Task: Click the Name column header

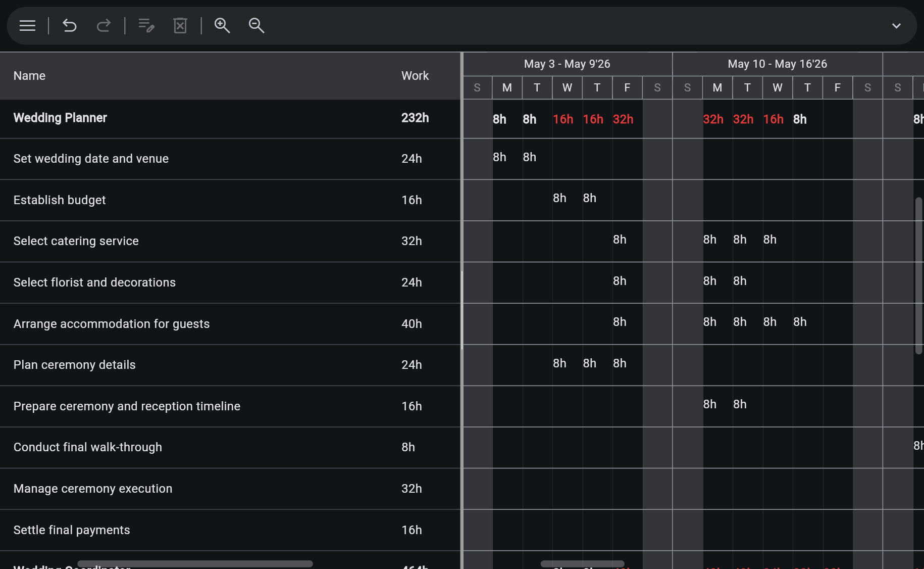Action: click(x=29, y=75)
